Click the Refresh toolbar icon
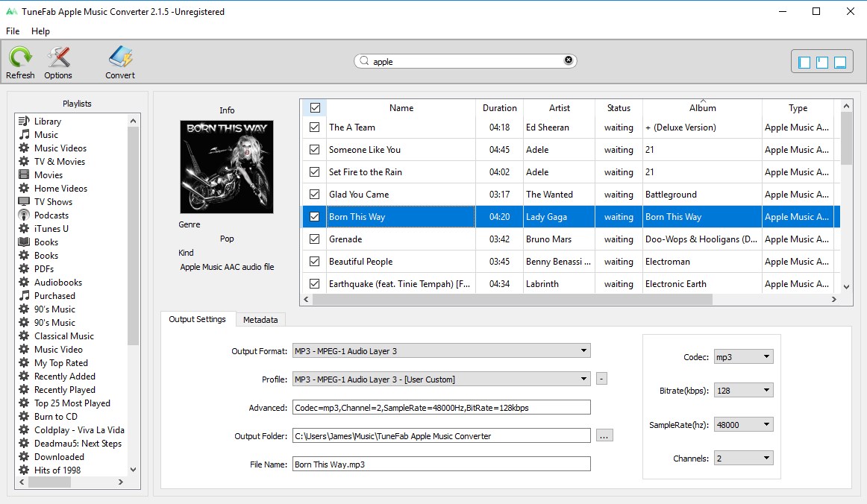The width and height of the screenshot is (867, 504). (x=20, y=63)
